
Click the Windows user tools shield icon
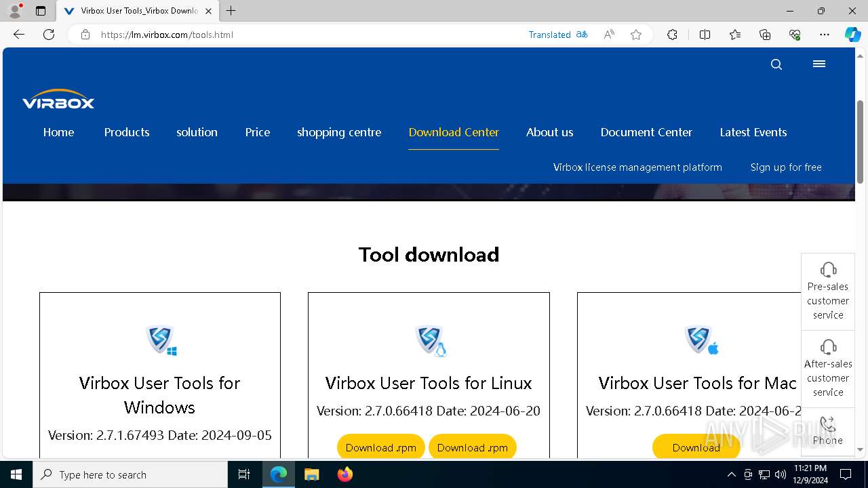click(161, 340)
